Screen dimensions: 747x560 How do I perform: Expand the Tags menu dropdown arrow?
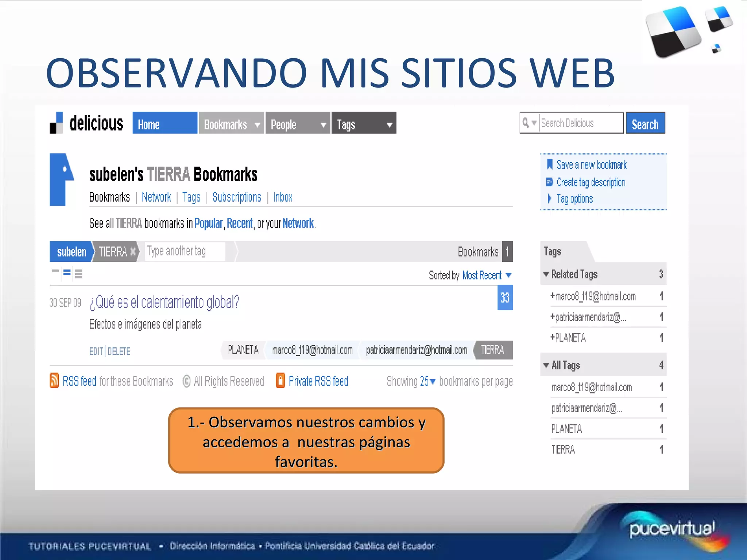(x=389, y=125)
